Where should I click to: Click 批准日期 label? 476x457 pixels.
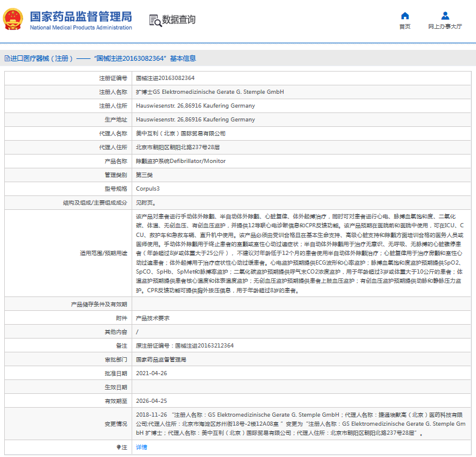[116, 373]
